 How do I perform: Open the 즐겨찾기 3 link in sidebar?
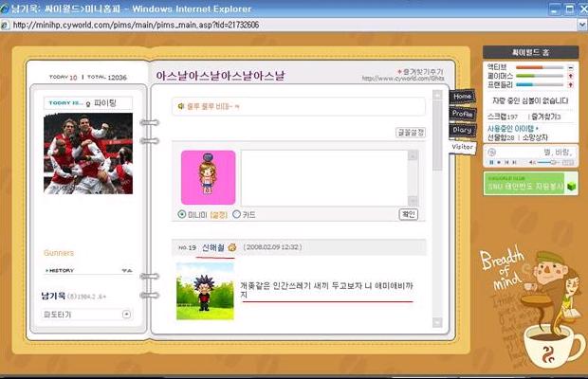coord(545,117)
